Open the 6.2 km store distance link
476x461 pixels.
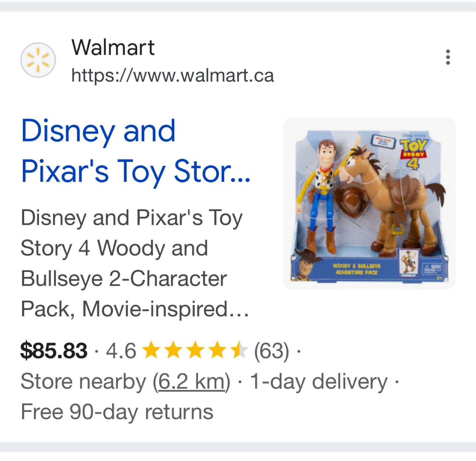pos(191,381)
